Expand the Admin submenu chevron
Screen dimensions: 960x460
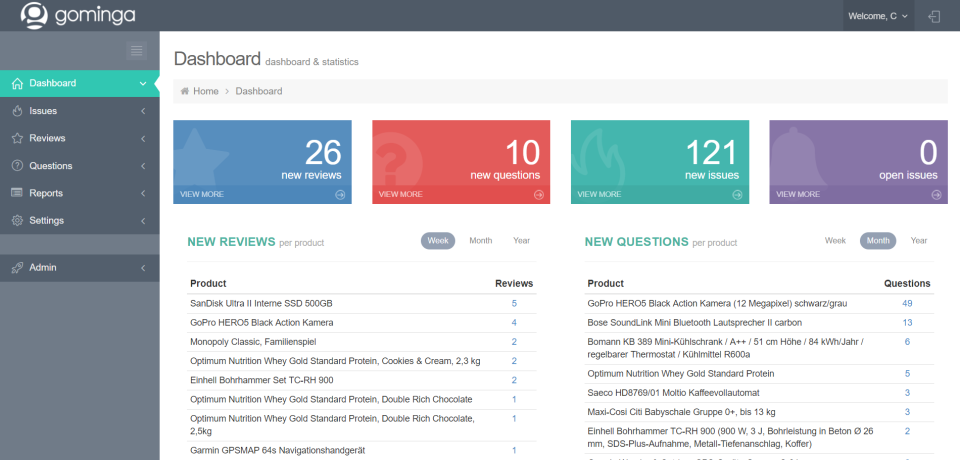click(x=143, y=268)
